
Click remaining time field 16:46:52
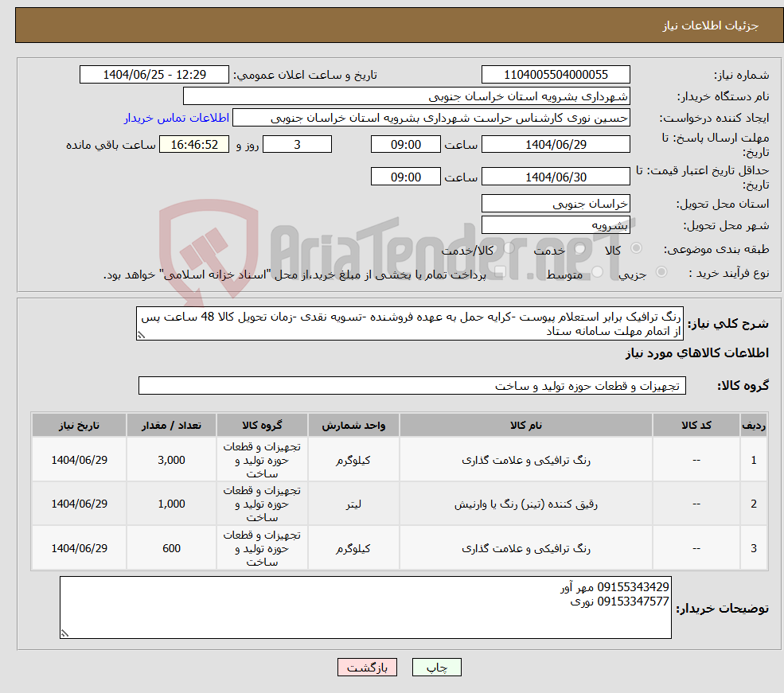click(x=194, y=144)
